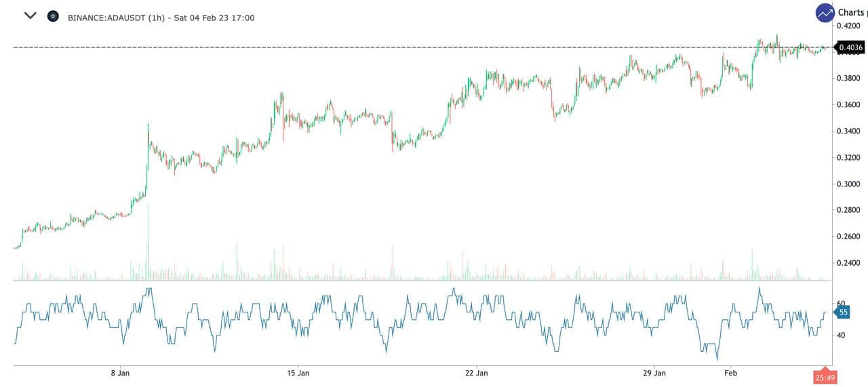
Task: Expand the chevron dropdown beside the symbol icon
Action: (x=30, y=16)
